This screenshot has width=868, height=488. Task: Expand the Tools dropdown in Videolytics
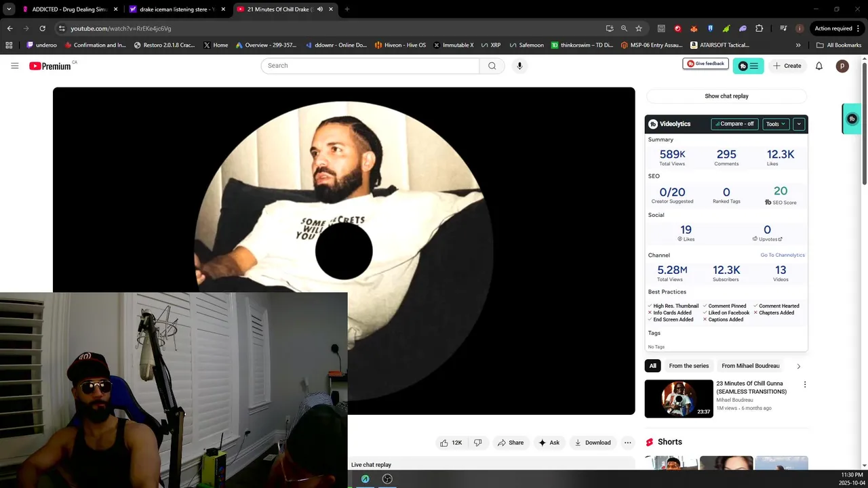(x=775, y=124)
